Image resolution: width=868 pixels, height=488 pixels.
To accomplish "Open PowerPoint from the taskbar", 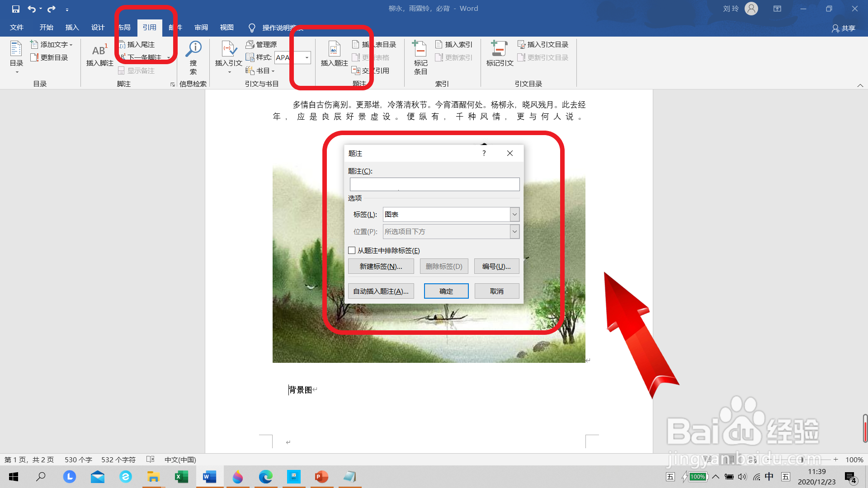I will click(x=321, y=477).
